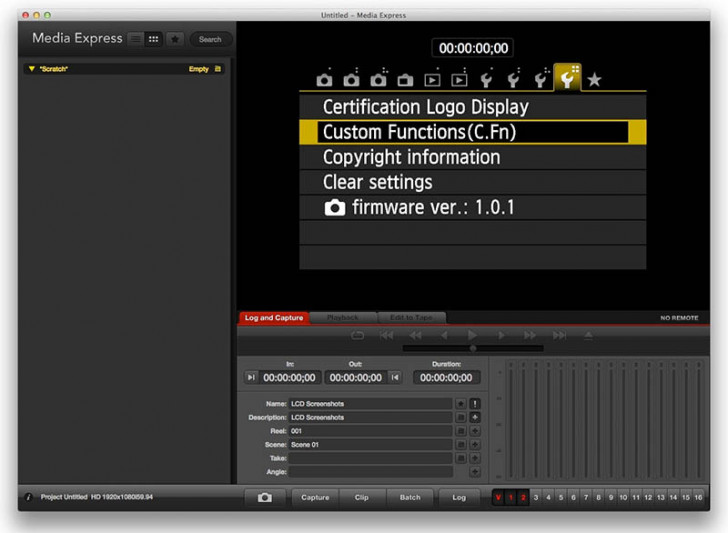Screen dimensions: 728x533
Task: Increment Scene with its plus button
Action: point(474,444)
